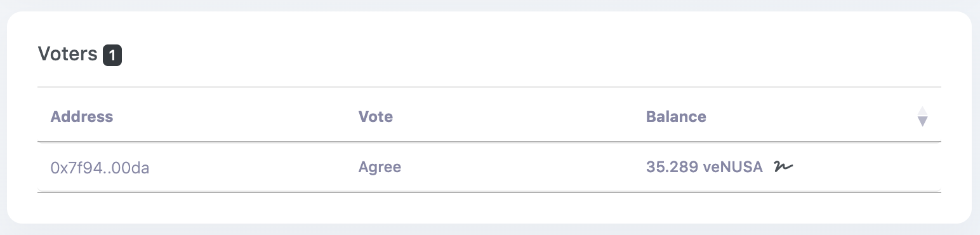This screenshot has width=980, height=235.
Task: Select the Vote column header
Action: click(376, 117)
